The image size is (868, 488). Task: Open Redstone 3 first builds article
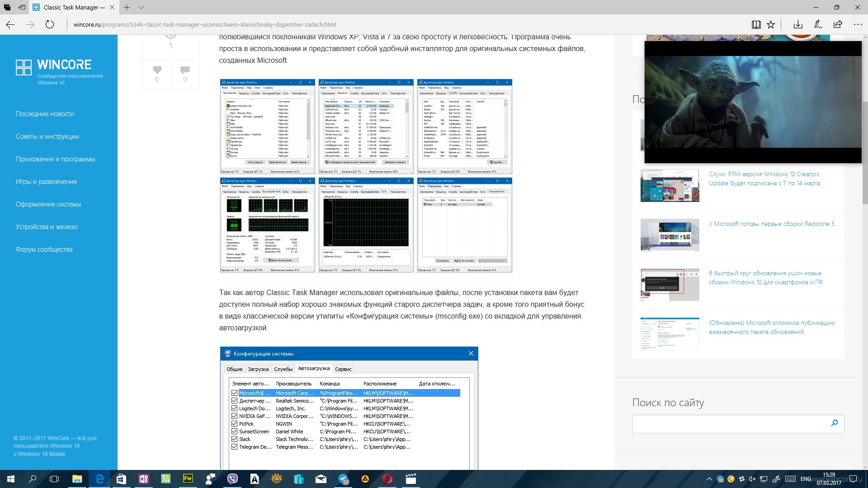(771, 224)
